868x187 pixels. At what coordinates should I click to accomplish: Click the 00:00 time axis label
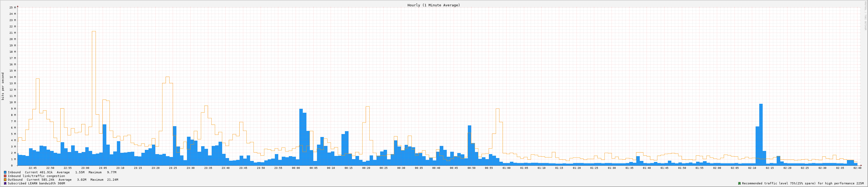point(295,168)
